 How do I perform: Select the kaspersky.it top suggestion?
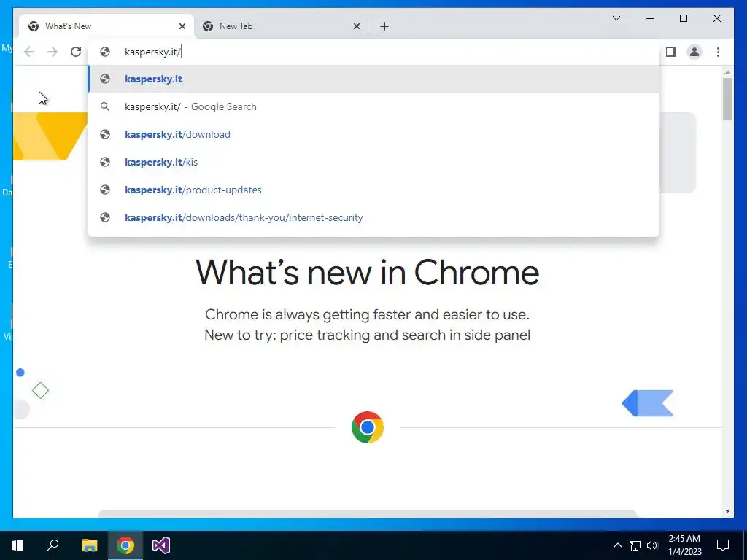click(374, 79)
